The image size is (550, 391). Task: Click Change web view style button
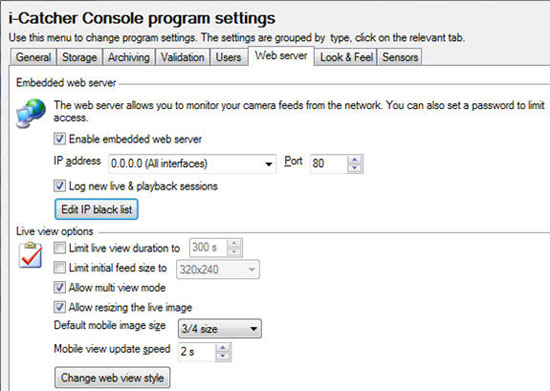[x=112, y=378]
